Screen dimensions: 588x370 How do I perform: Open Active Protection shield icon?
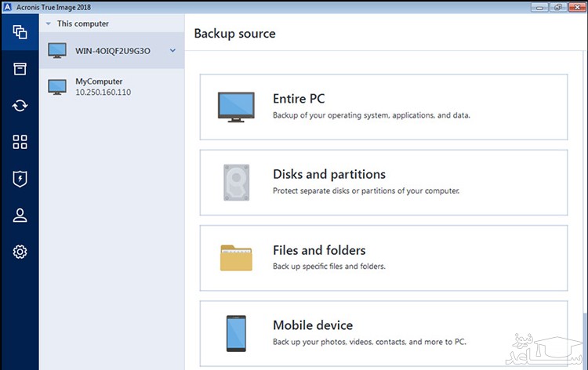[20, 179]
